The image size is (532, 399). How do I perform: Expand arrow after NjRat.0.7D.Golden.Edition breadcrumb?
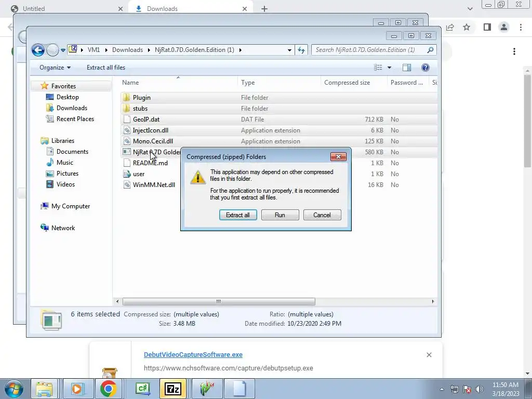240,50
